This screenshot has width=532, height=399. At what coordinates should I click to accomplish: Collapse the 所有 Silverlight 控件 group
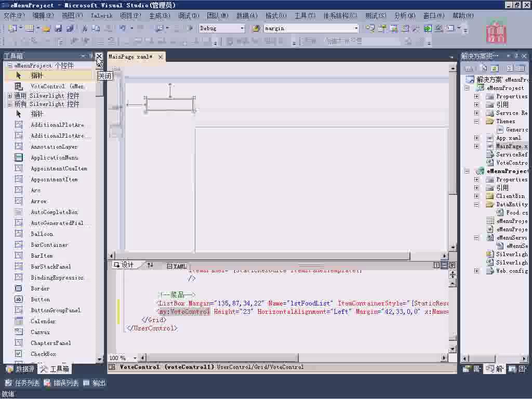tap(9, 104)
